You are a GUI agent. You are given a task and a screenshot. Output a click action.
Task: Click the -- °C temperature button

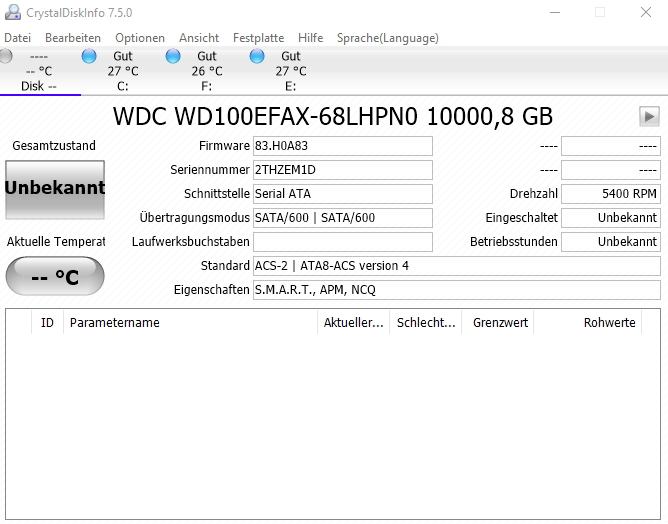point(55,276)
